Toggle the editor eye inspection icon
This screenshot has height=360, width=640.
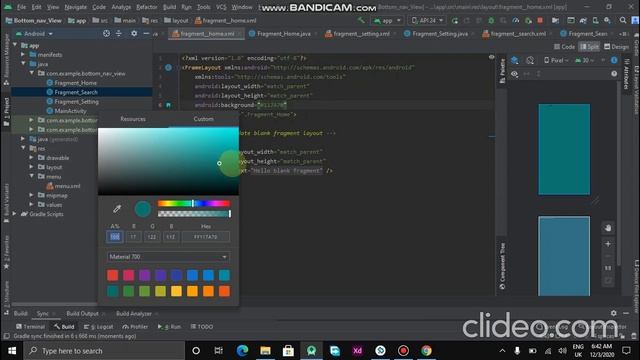click(491, 57)
